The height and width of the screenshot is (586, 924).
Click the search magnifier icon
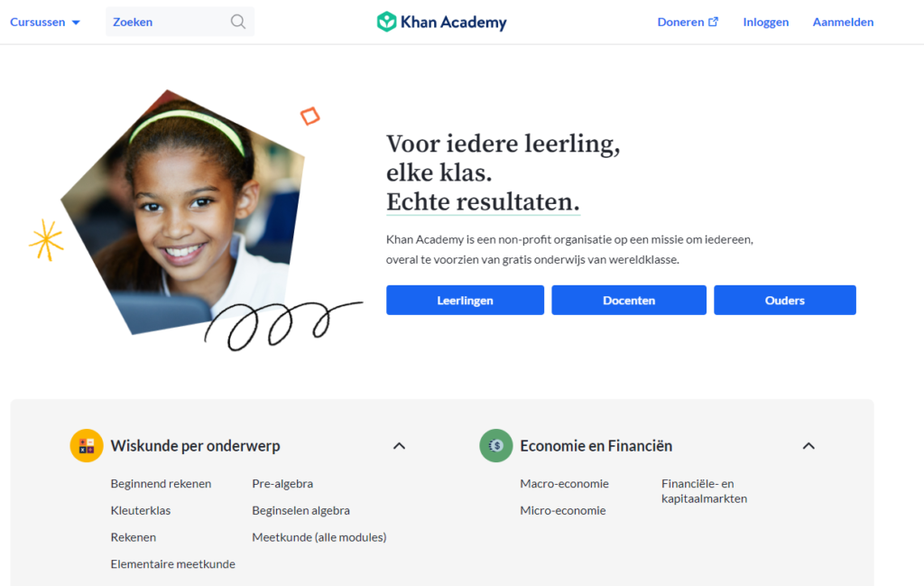pyautogui.click(x=238, y=22)
